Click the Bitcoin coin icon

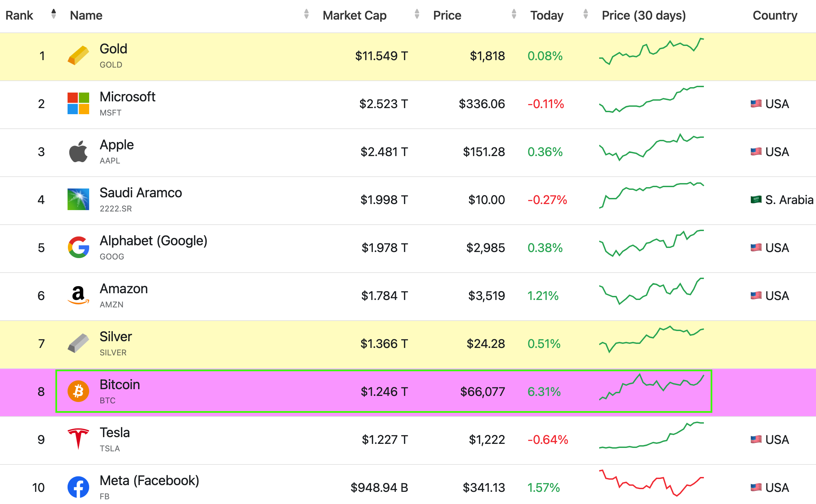78,391
